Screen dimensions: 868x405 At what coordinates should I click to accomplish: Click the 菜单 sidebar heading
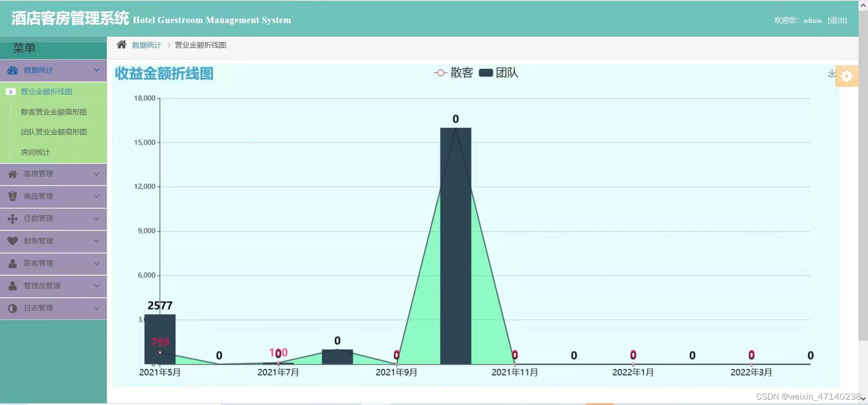click(x=24, y=48)
